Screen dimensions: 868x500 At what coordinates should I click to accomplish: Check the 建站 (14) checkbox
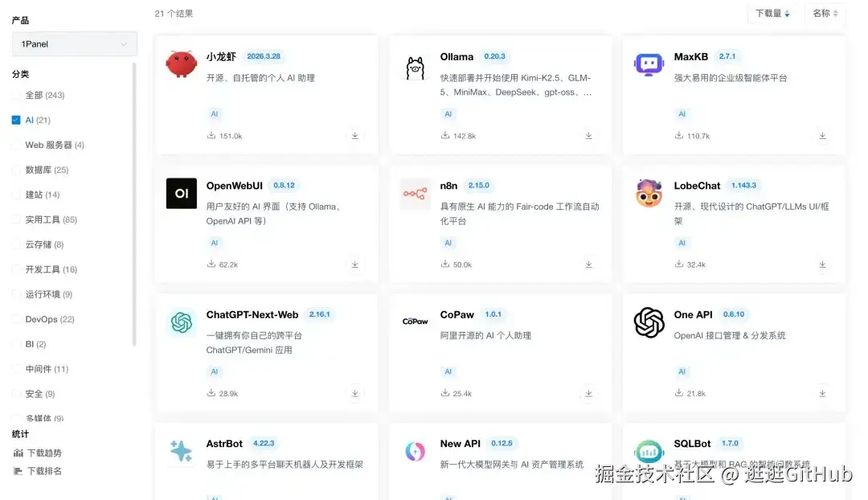(16, 195)
